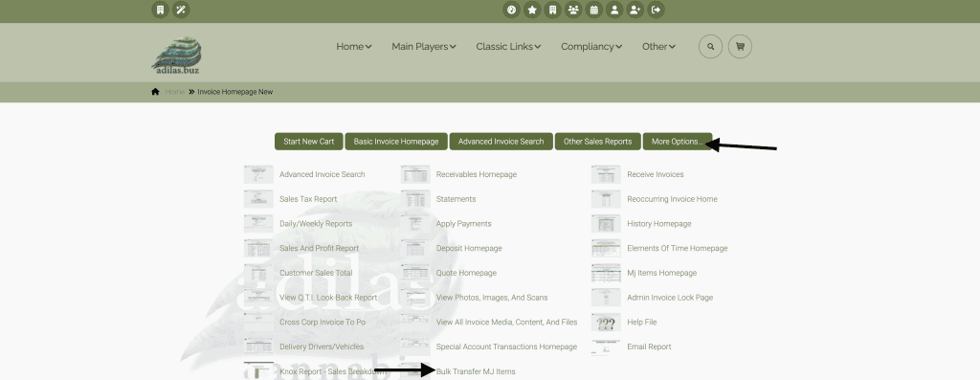The height and width of the screenshot is (380, 980).
Task: Click the single user profile icon
Action: [614, 10]
